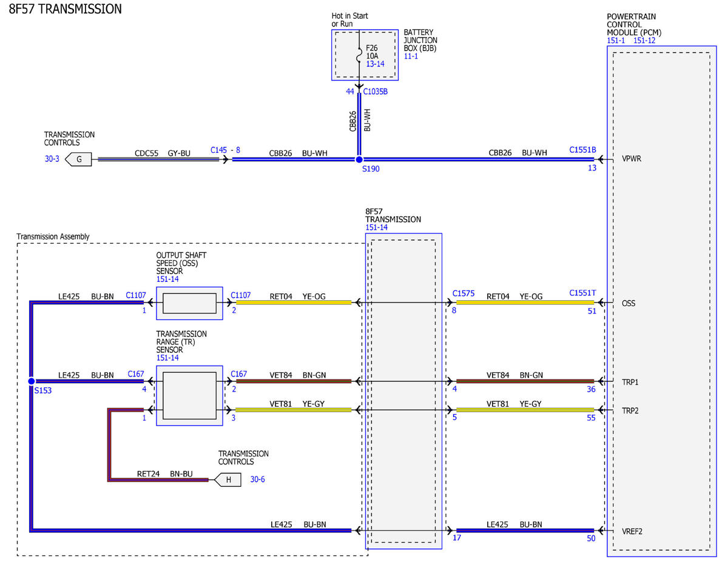Click connector label C1551T
This screenshot has width=728, height=562.
tap(583, 293)
